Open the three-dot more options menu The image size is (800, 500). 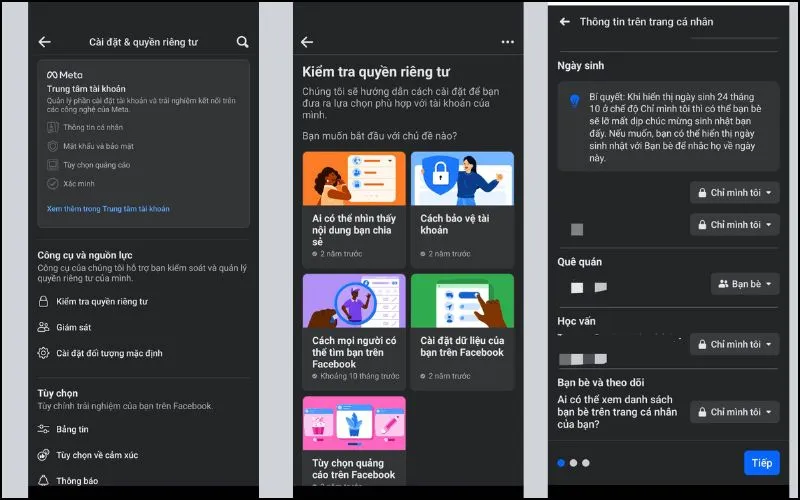[x=507, y=42]
